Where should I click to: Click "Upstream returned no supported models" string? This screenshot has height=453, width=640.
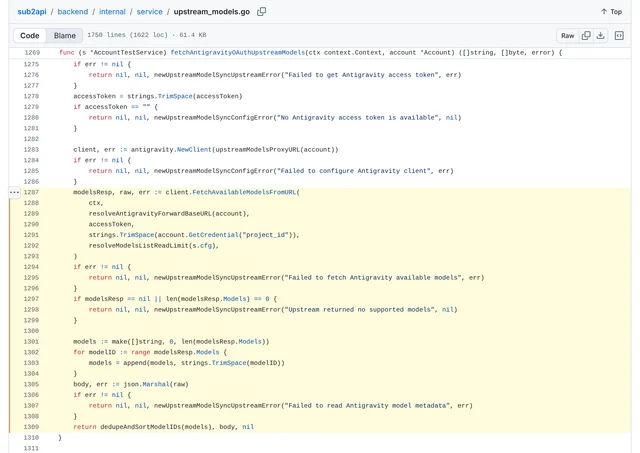[359, 309]
